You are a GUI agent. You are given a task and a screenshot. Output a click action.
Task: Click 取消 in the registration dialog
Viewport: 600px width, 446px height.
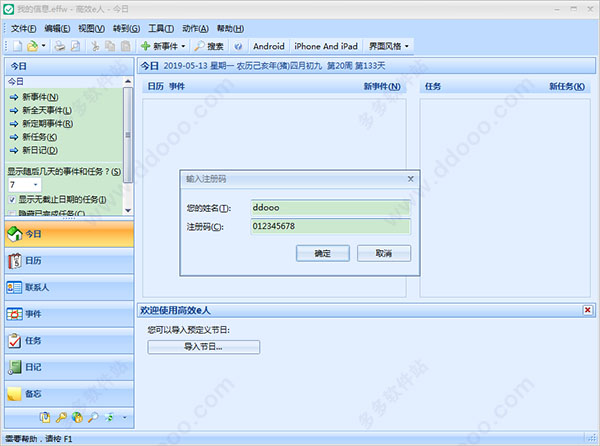pyautogui.click(x=384, y=254)
